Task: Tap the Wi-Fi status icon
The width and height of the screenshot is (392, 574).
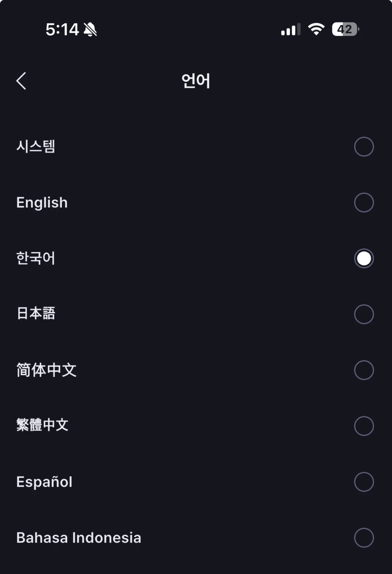Action: (316, 29)
